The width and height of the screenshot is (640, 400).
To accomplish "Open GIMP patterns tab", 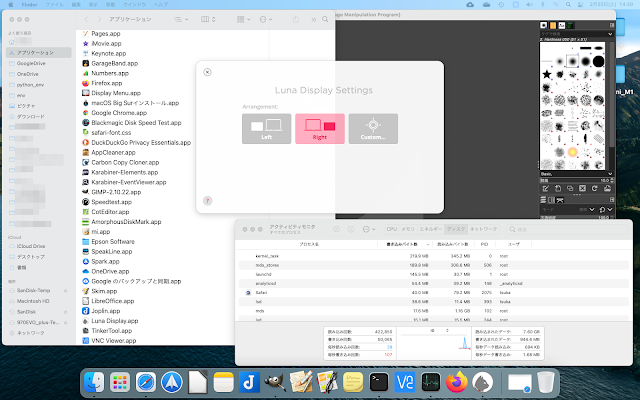I will tap(553, 25).
